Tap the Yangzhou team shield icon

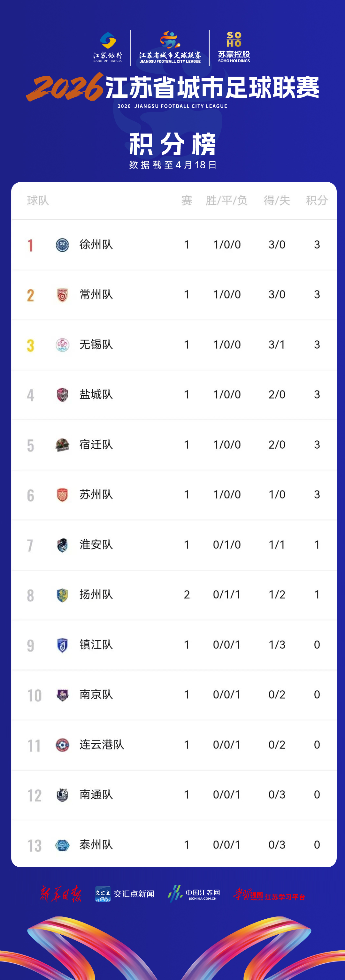[62, 595]
